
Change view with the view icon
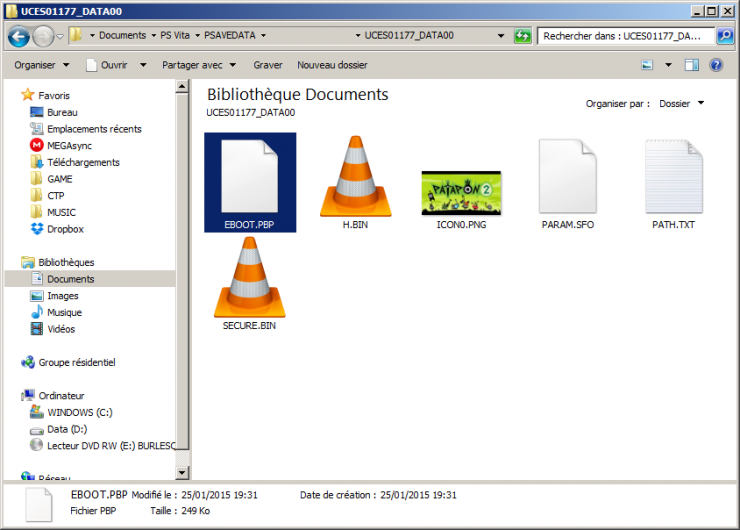(647, 65)
